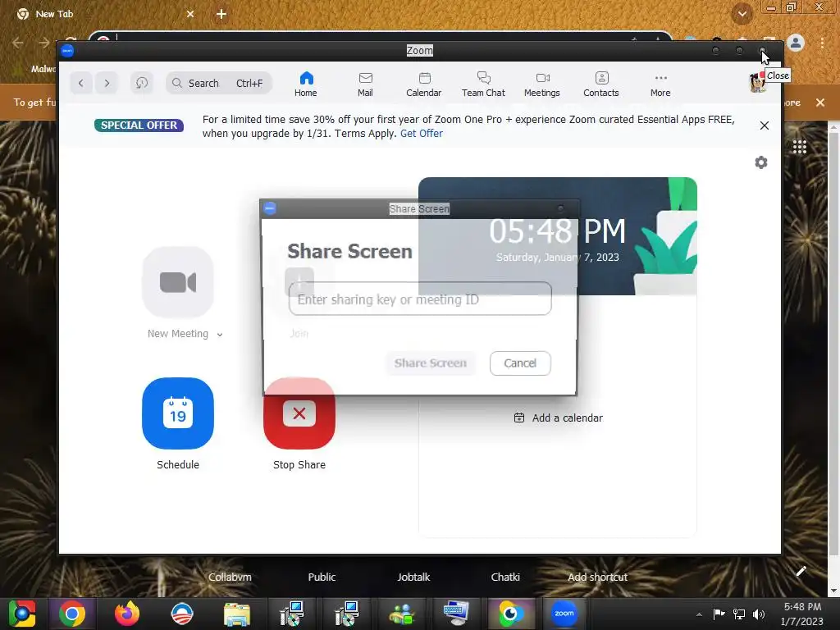Follow the Get Offer link
This screenshot has height=630, width=840.
click(422, 134)
